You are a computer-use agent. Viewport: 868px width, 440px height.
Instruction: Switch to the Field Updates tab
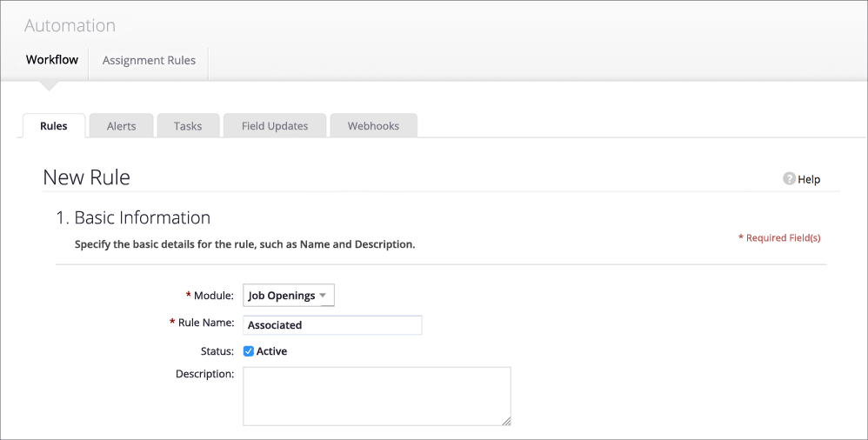tap(275, 126)
